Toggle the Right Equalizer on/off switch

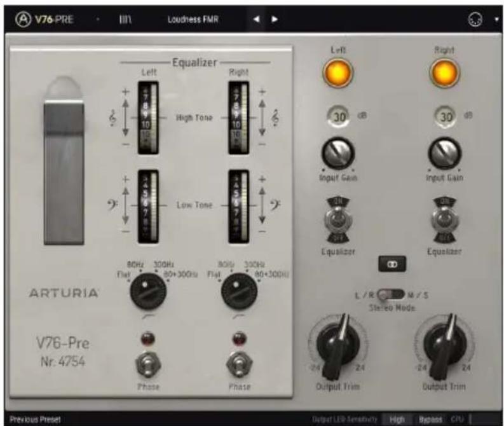click(x=445, y=220)
